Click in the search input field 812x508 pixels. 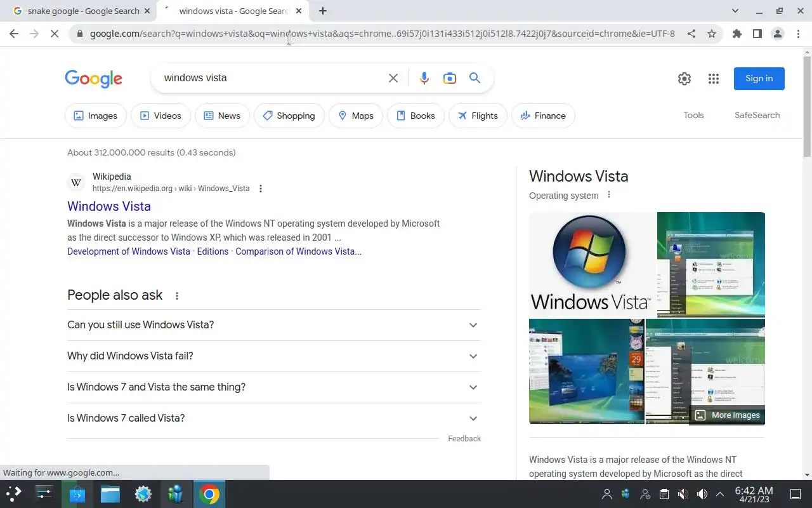point(272,78)
